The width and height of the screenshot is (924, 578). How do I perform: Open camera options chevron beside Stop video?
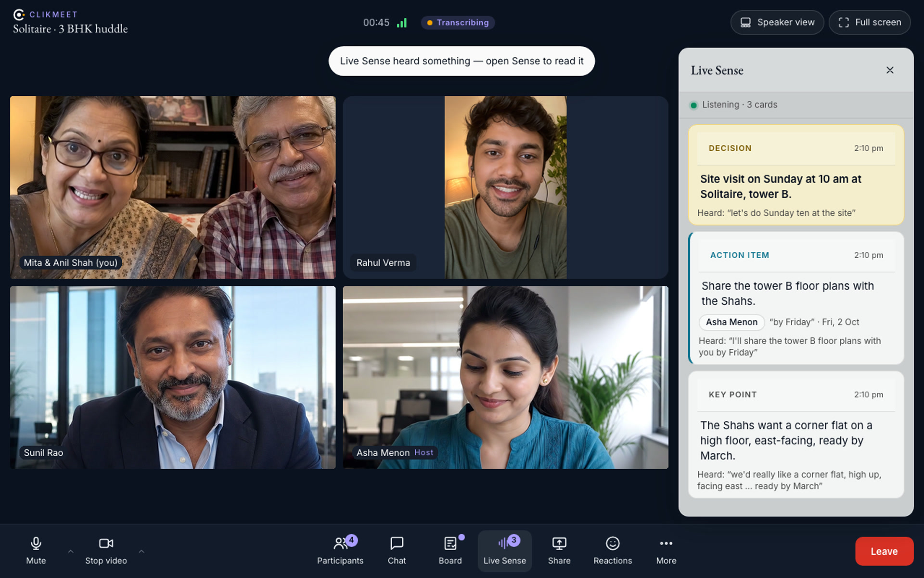[141, 551]
